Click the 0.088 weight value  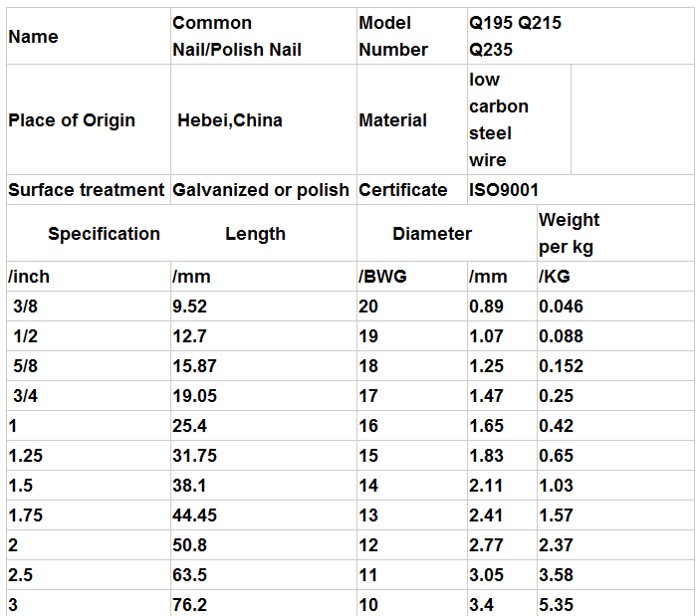click(561, 336)
